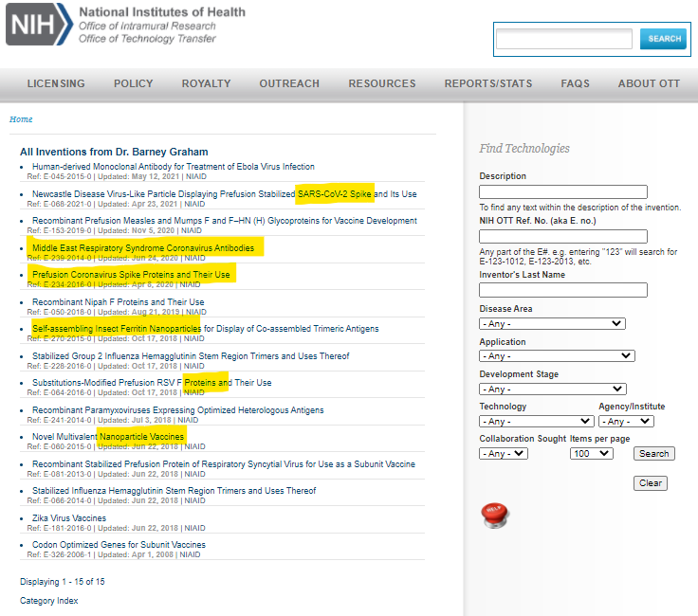Open Novel Multivalent Nanoparticle Vaccines link

pyautogui.click(x=108, y=437)
